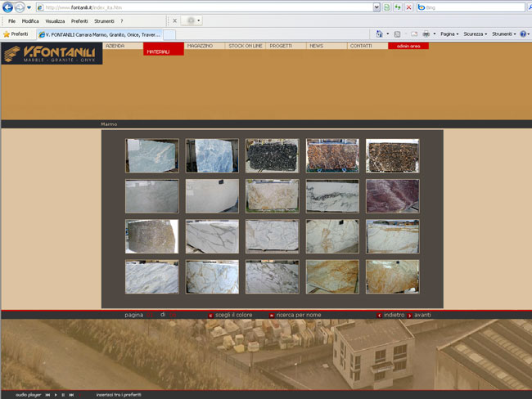Image resolution: width=532 pixels, height=399 pixels.
Task: Click the indietro link
Action: pyautogui.click(x=394, y=315)
